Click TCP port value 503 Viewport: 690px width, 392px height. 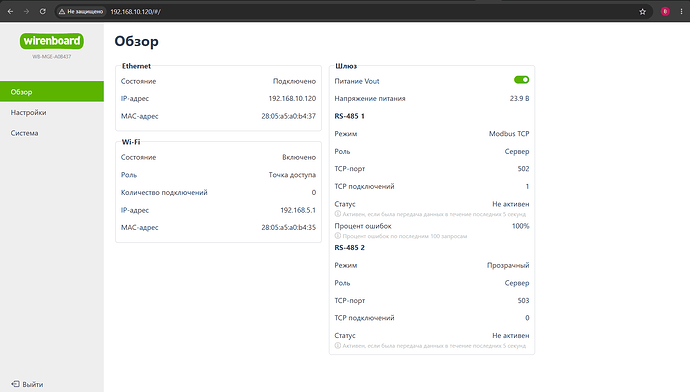[524, 300]
